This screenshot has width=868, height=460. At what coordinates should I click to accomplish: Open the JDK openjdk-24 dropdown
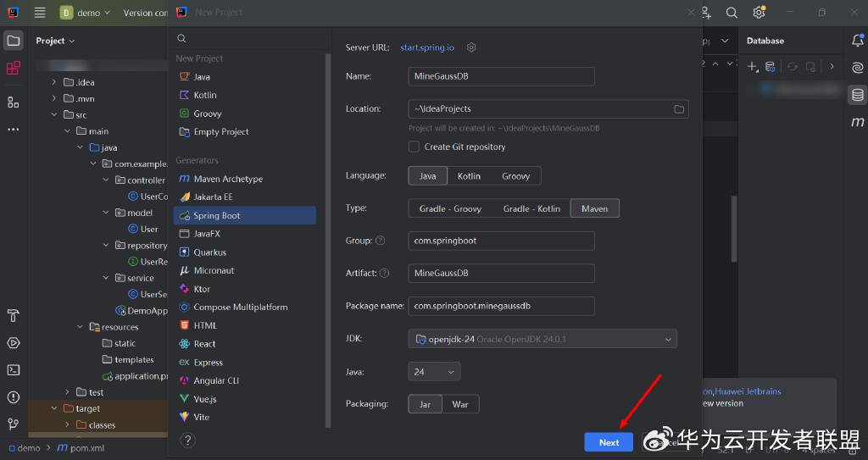click(x=542, y=340)
